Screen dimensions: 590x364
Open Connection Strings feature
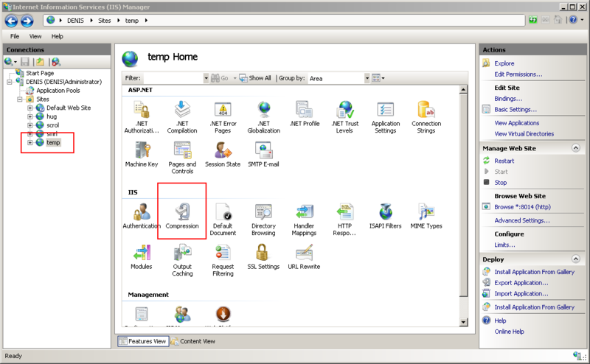pos(426,116)
